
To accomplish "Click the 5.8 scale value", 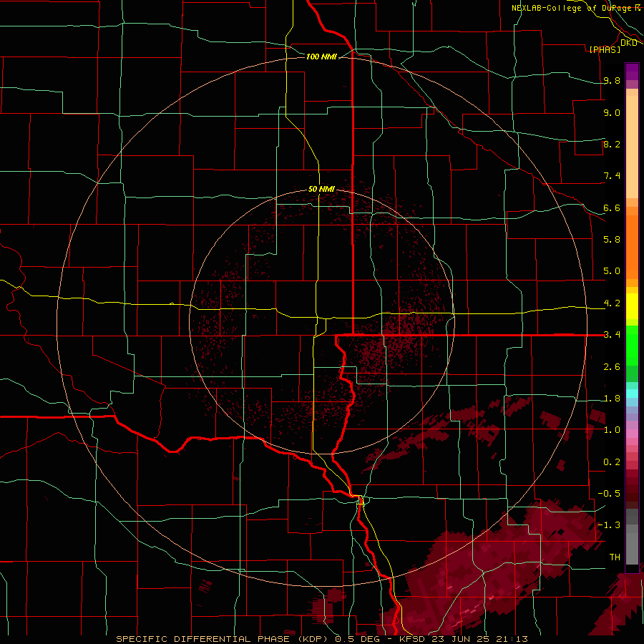I will point(612,240).
